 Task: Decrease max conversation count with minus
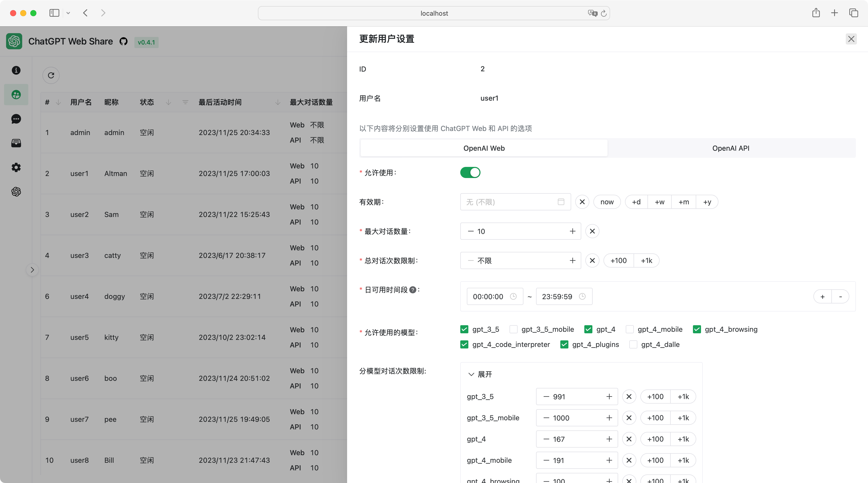[471, 231]
